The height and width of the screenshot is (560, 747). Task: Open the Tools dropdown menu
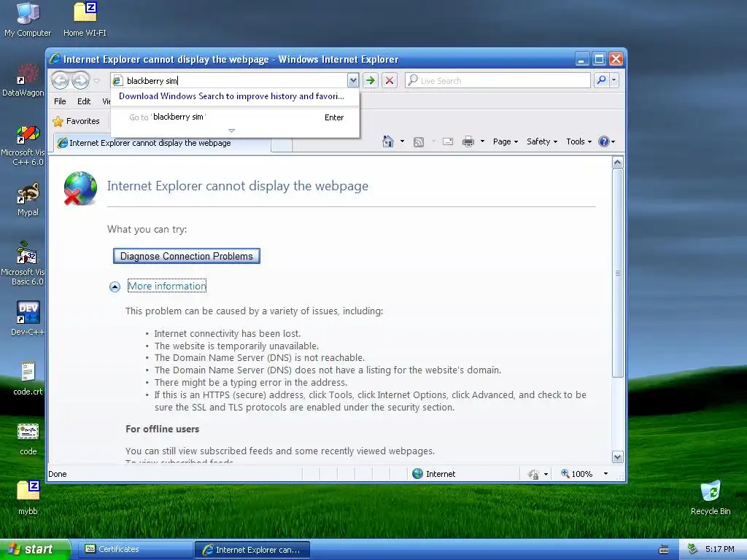click(x=578, y=141)
